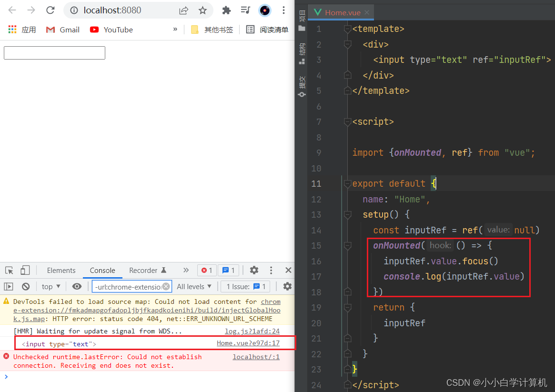Toggle the console sidebar
555x392 pixels.
point(9,287)
